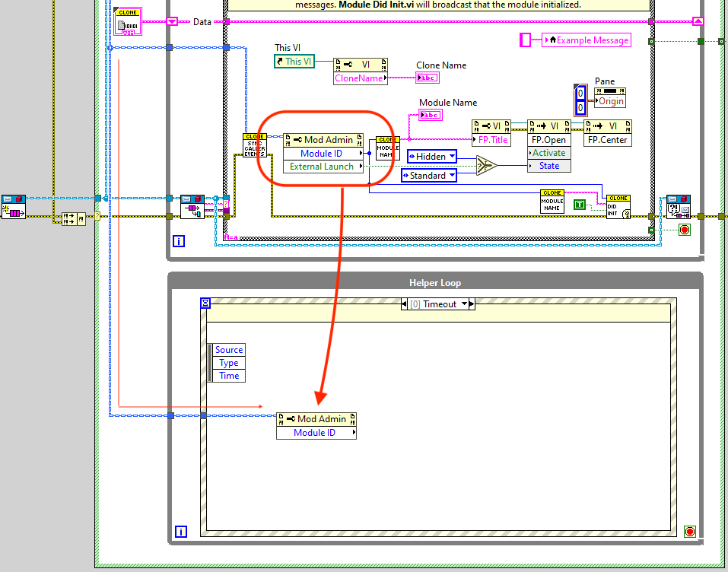Click the pink arrow tunnel right of Data wire

698,21
